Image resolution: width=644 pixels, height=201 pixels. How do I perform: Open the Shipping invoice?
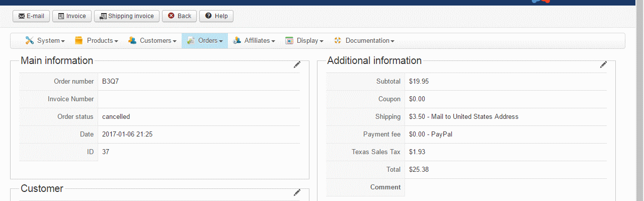(127, 16)
